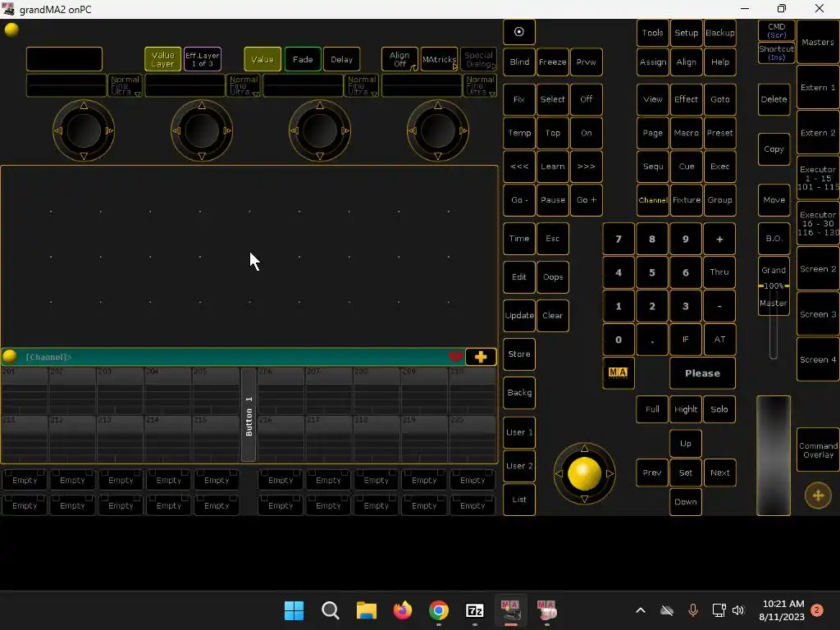840x630 pixels.
Task: Click trackball left arrow
Action: (559, 473)
